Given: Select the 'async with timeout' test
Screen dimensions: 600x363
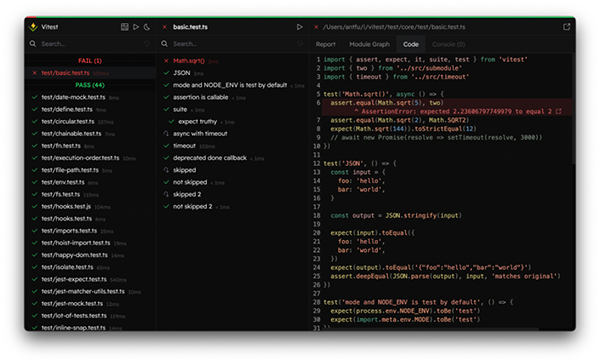Looking at the screenshot, I should tap(232, 133).
